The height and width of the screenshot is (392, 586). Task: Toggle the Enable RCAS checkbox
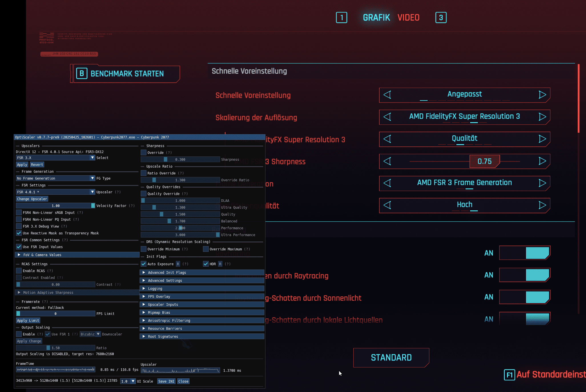pos(19,271)
